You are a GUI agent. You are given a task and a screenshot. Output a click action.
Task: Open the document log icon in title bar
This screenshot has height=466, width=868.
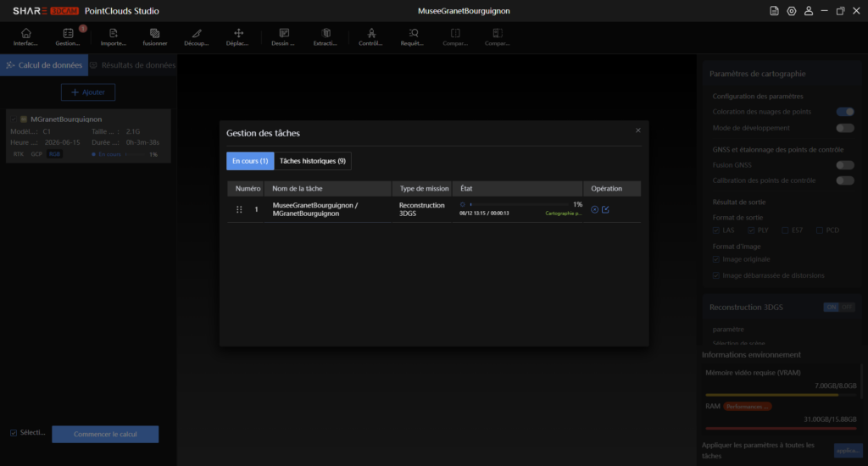[x=774, y=11]
